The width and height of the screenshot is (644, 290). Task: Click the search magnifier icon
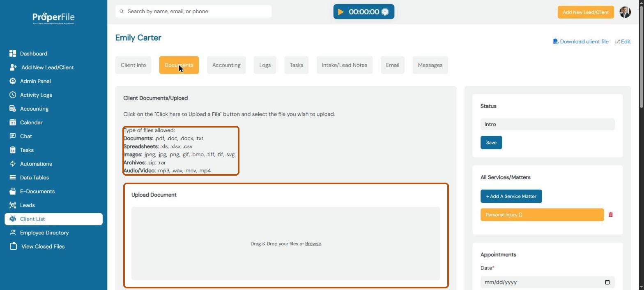click(122, 12)
